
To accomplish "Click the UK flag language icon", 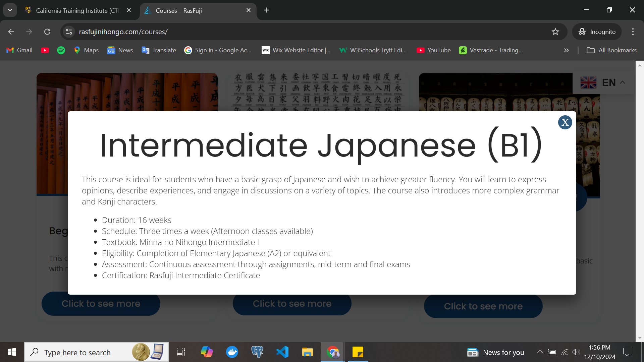I will (588, 82).
